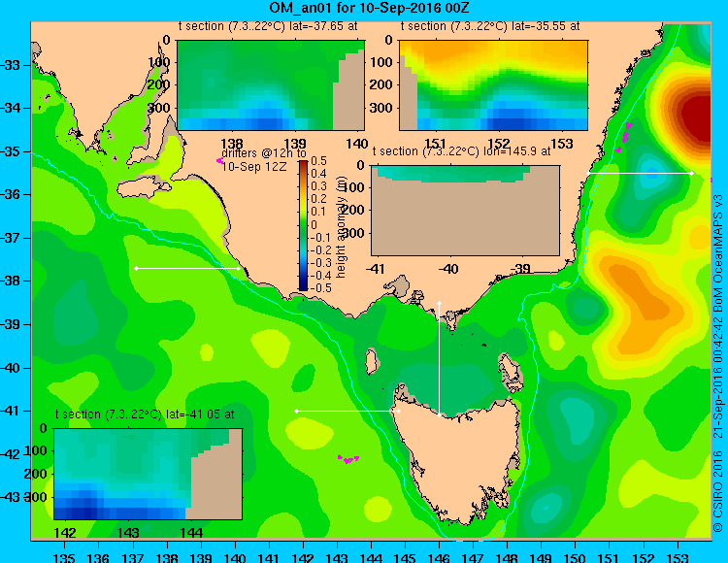The image size is (728, 563).
Task: Click latitude label -36 on the left axis
Action: (x=11, y=194)
